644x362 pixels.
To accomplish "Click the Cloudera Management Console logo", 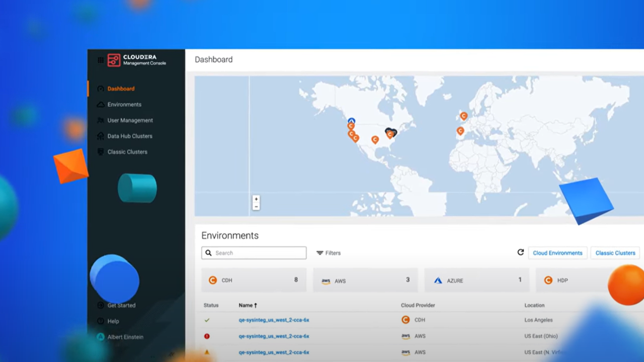I will pyautogui.click(x=137, y=60).
